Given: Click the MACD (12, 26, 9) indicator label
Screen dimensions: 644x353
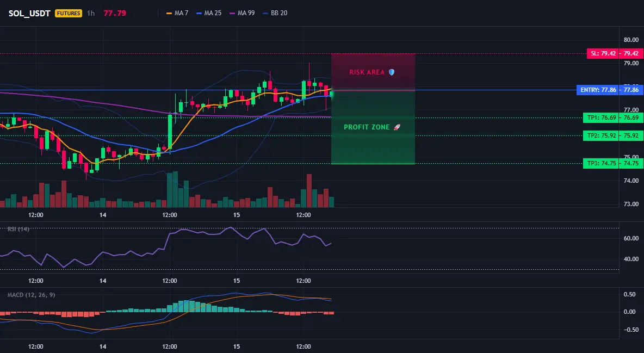Looking at the screenshot, I should coord(31,295).
